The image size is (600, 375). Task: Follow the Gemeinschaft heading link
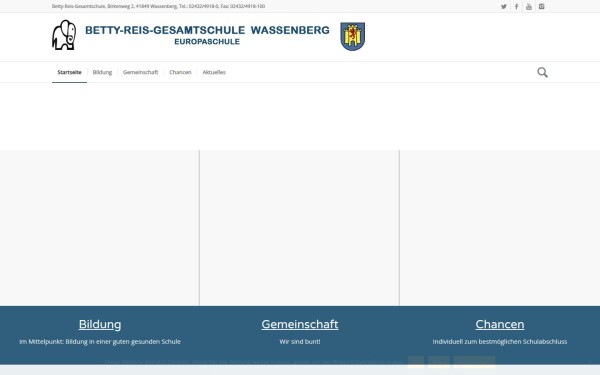point(300,324)
